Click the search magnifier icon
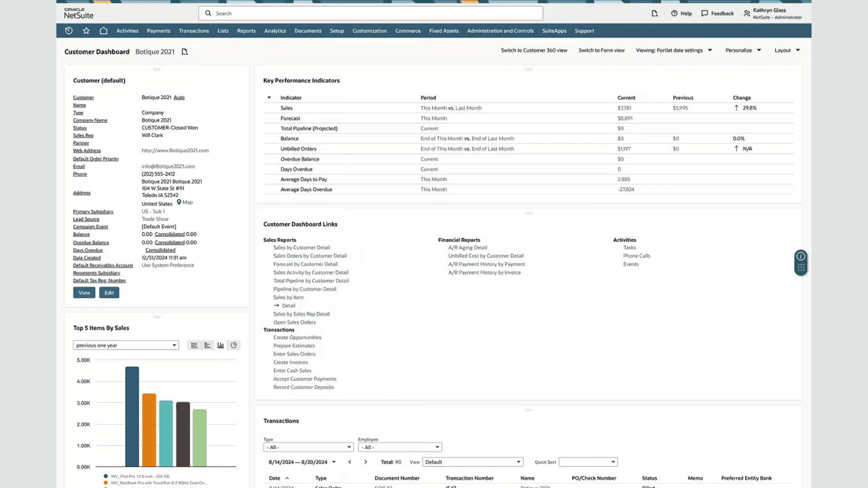Viewport: 868px width, 488px height. coord(208,13)
